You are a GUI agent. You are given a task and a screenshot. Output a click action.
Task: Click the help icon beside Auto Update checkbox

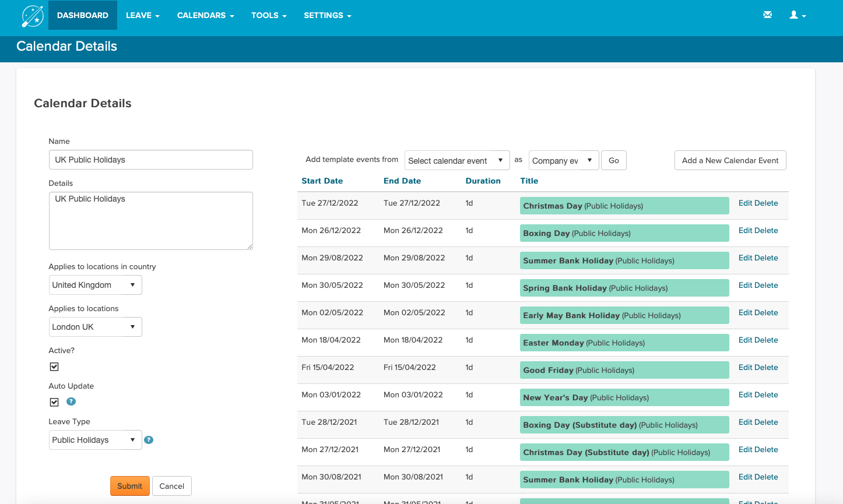click(x=71, y=401)
